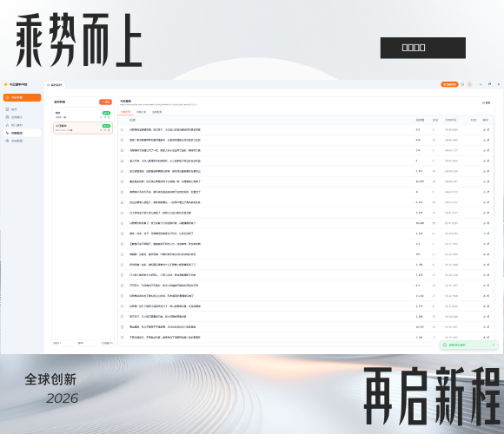Viewport: 504px width, 434px height.
Task: Click the black banner button above the window
Action: 423,48
